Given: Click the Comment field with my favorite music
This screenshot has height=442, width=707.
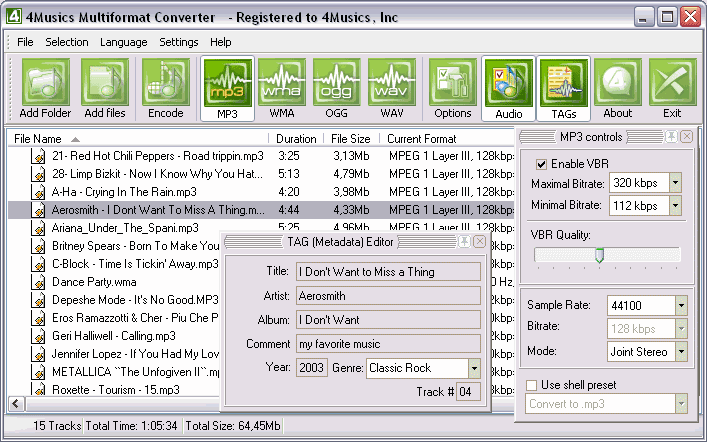Looking at the screenshot, I should (x=388, y=344).
